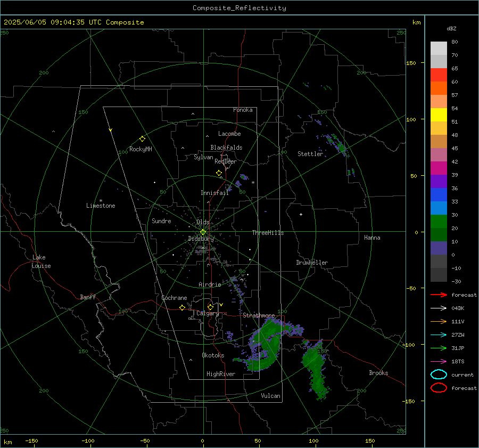Click the Hanna label

pos(372,238)
